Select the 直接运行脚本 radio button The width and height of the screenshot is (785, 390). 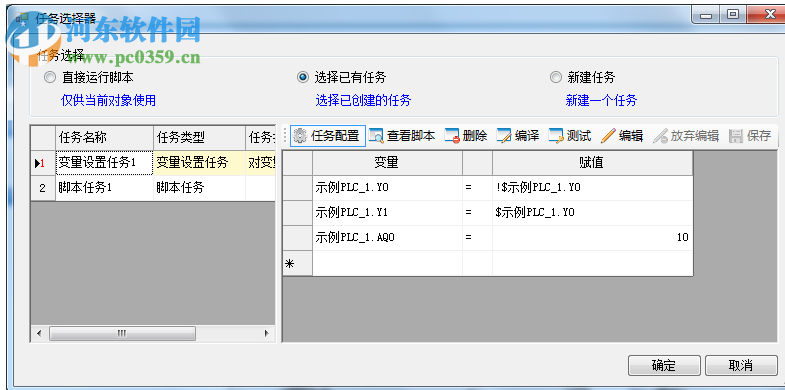coord(50,78)
